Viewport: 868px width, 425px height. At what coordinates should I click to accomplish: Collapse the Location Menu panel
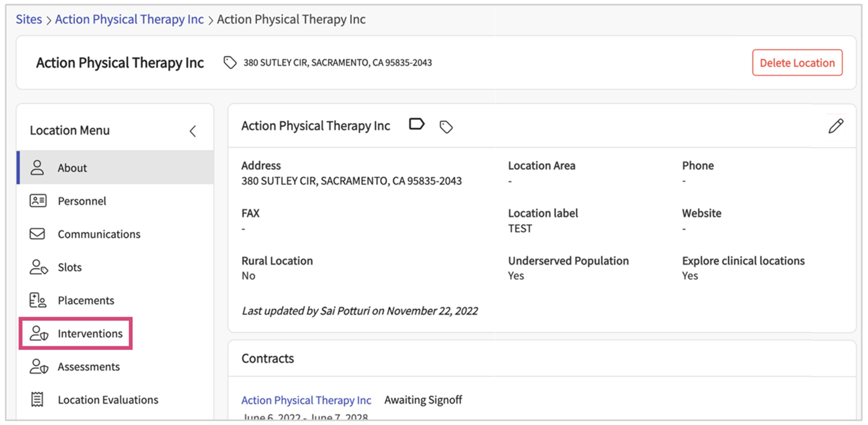[193, 131]
